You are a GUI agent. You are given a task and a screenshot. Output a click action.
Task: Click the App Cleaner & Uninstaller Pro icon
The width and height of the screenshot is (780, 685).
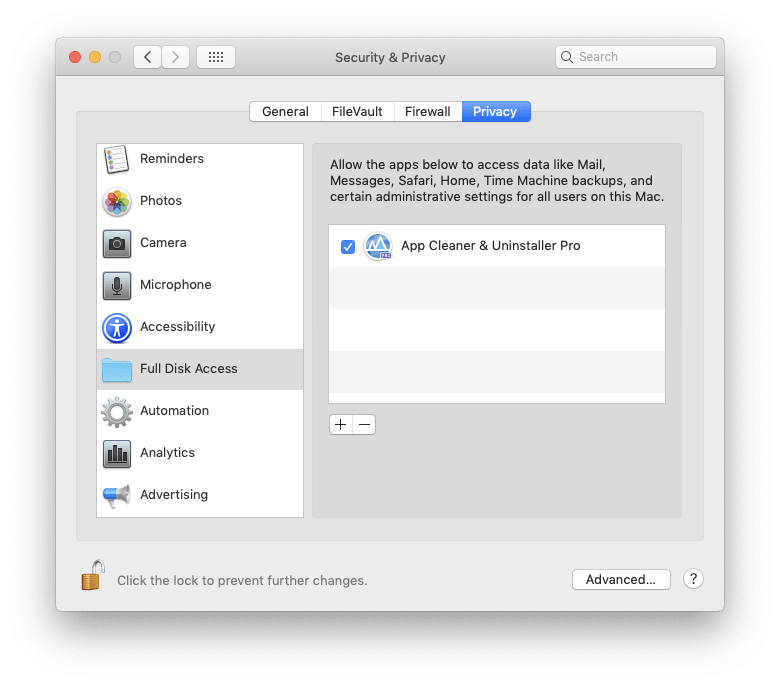pos(378,246)
